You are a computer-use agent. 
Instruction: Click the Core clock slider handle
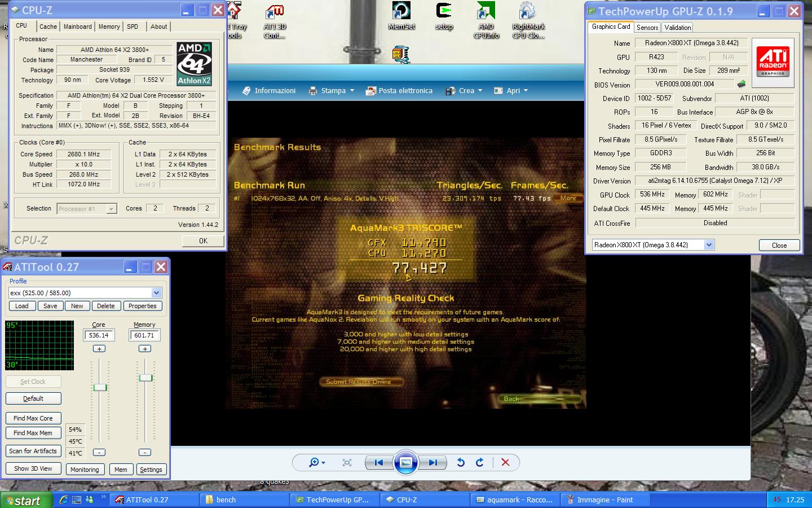tap(100, 387)
